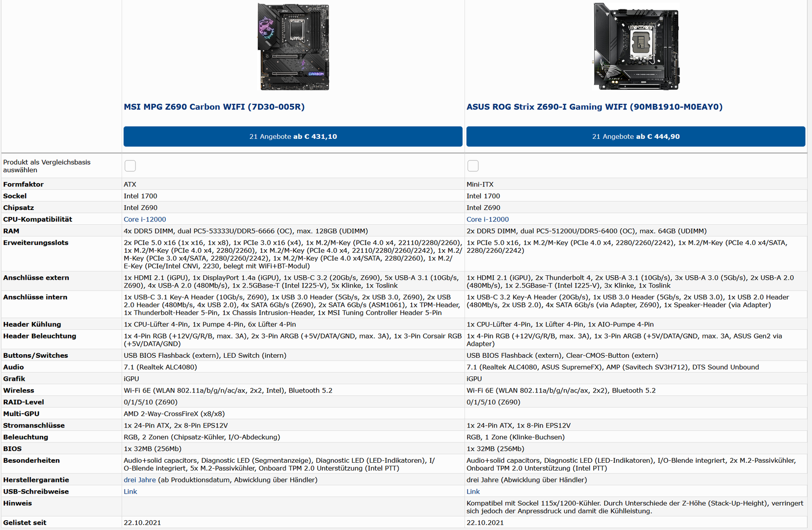This screenshot has width=812, height=530.
Task: Open the ASUS ROG Strix Z690-I product image
Action: (636, 47)
